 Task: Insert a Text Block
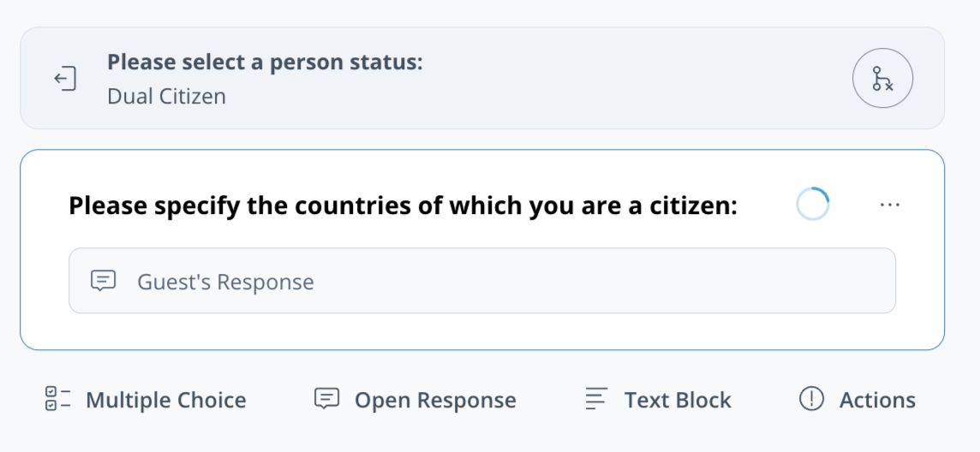[x=678, y=400]
